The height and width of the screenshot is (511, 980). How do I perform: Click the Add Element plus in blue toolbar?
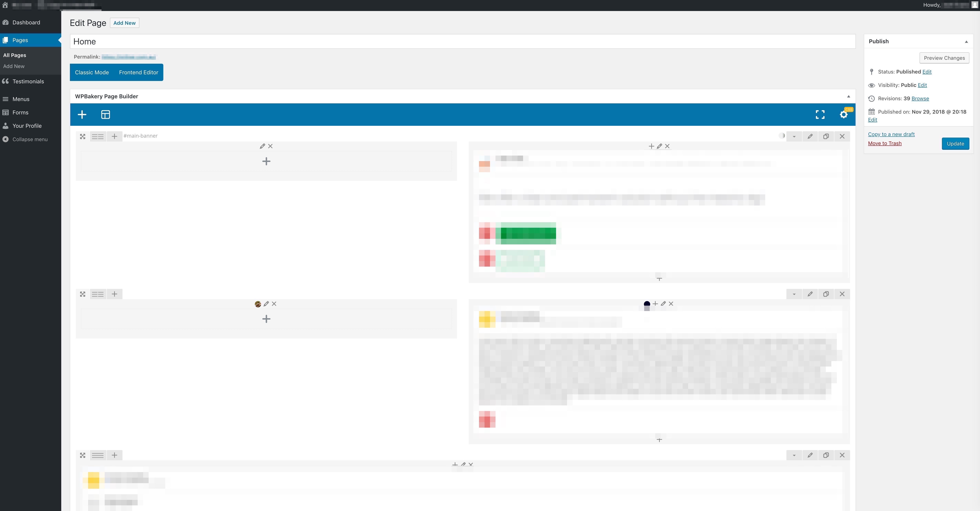pos(82,115)
